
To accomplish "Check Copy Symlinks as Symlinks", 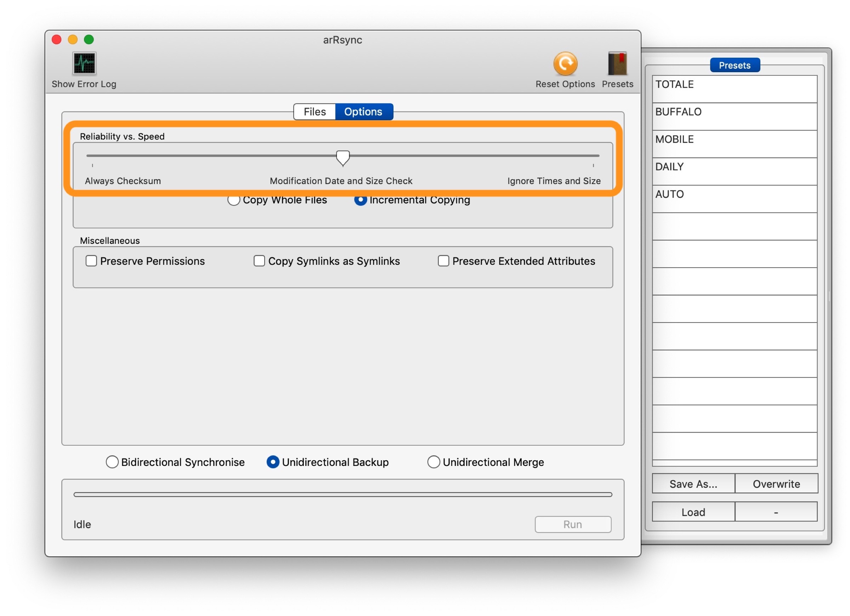I will [259, 261].
